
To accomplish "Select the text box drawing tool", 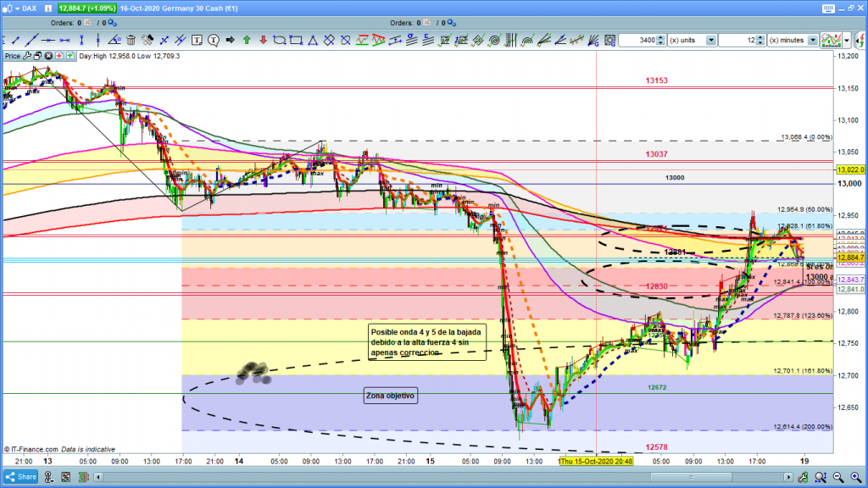I will point(198,40).
